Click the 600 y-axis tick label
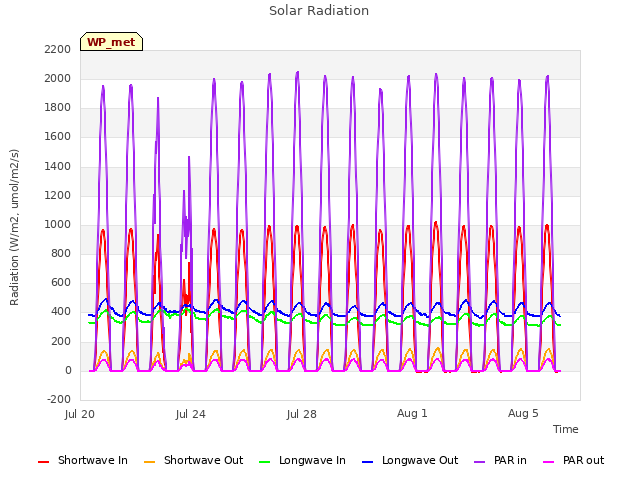The image size is (640, 480). pos(61,282)
